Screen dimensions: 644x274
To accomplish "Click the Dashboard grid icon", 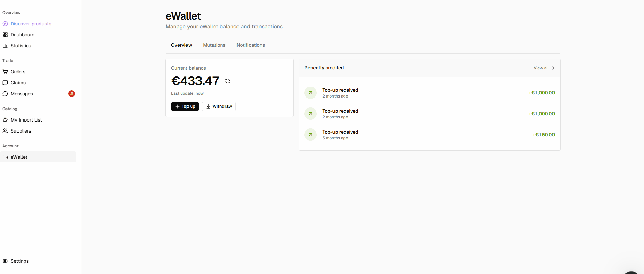I will pyautogui.click(x=5, y=35).
